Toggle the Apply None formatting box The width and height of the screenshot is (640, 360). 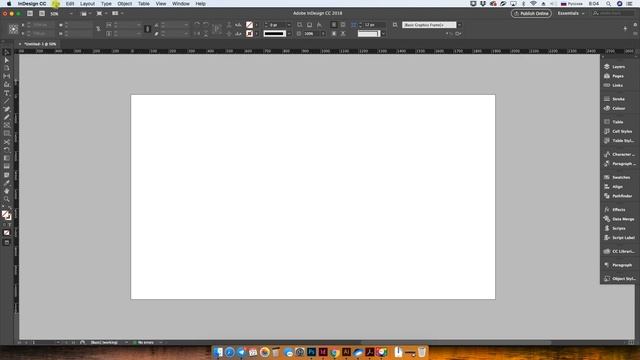coord(7,233)
